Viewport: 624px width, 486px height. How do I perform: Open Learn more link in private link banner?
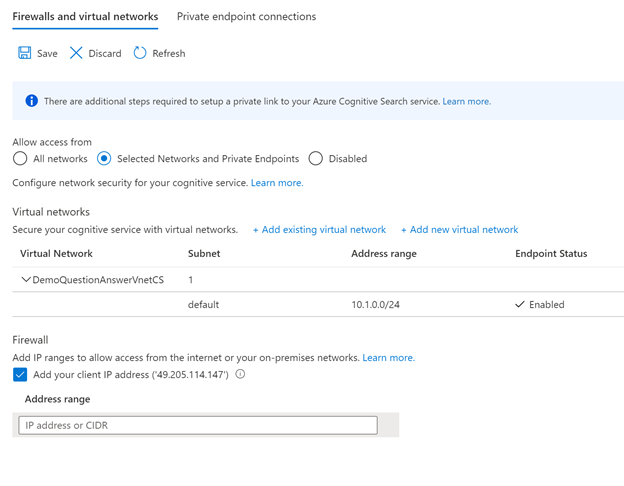point(466,101)
